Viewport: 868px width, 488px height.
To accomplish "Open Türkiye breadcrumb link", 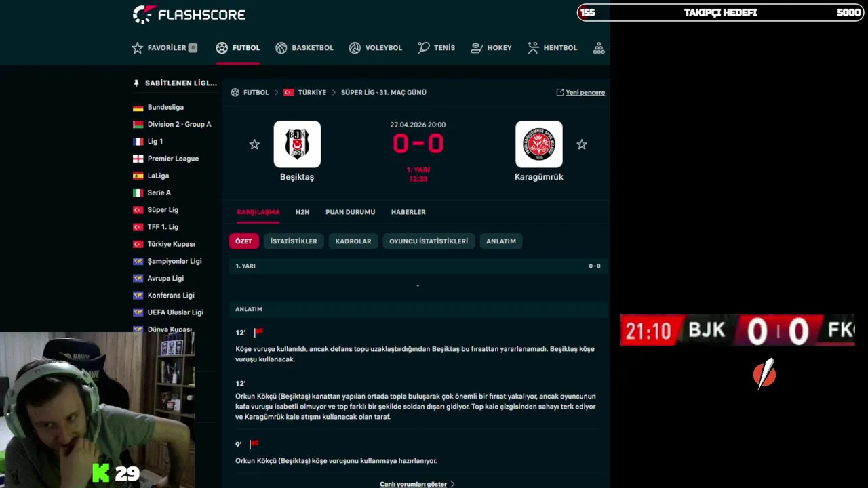I will click(x=312, y=92).
